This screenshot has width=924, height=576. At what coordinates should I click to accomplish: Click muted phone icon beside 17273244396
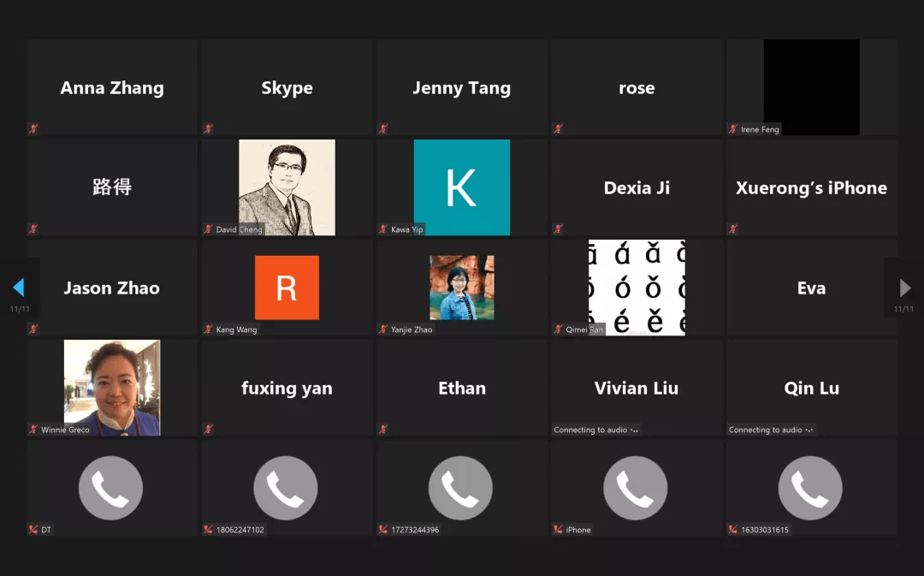point(383,530)
